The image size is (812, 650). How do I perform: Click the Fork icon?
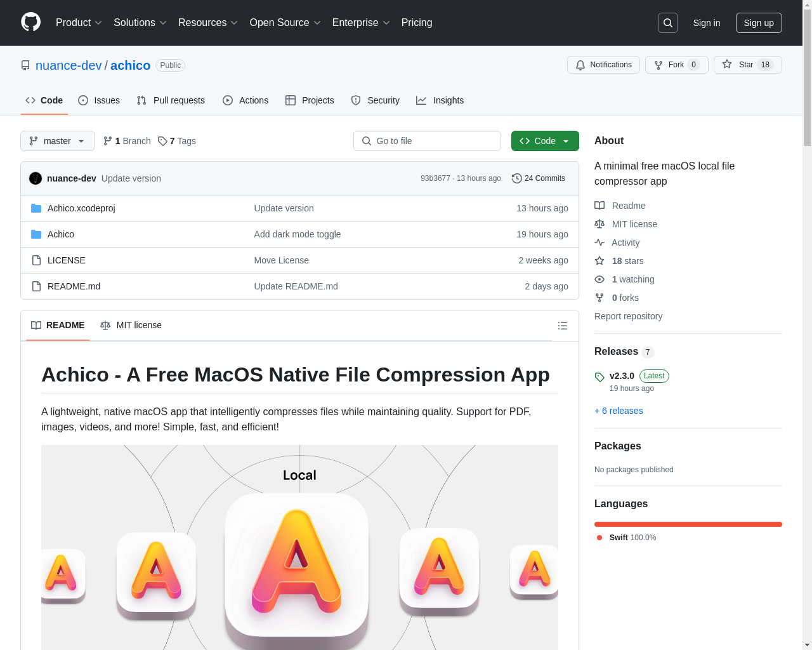(x=658, y=65)
